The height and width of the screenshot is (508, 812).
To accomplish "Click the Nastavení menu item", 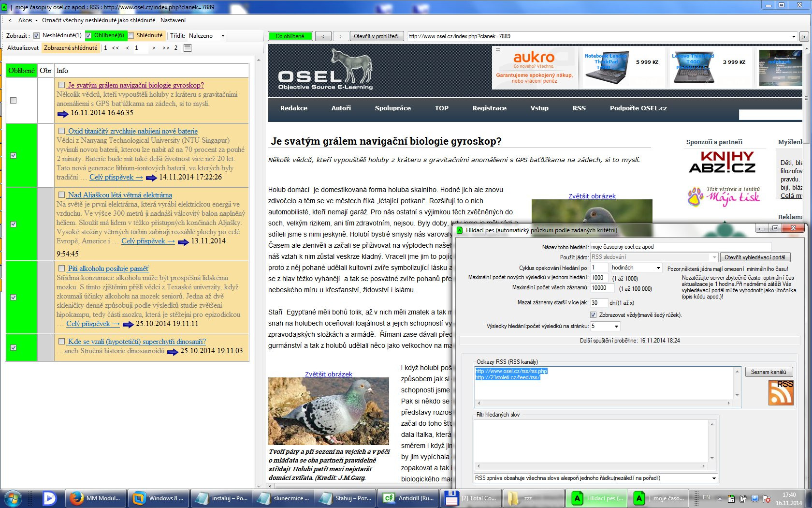I will point(173,20).
